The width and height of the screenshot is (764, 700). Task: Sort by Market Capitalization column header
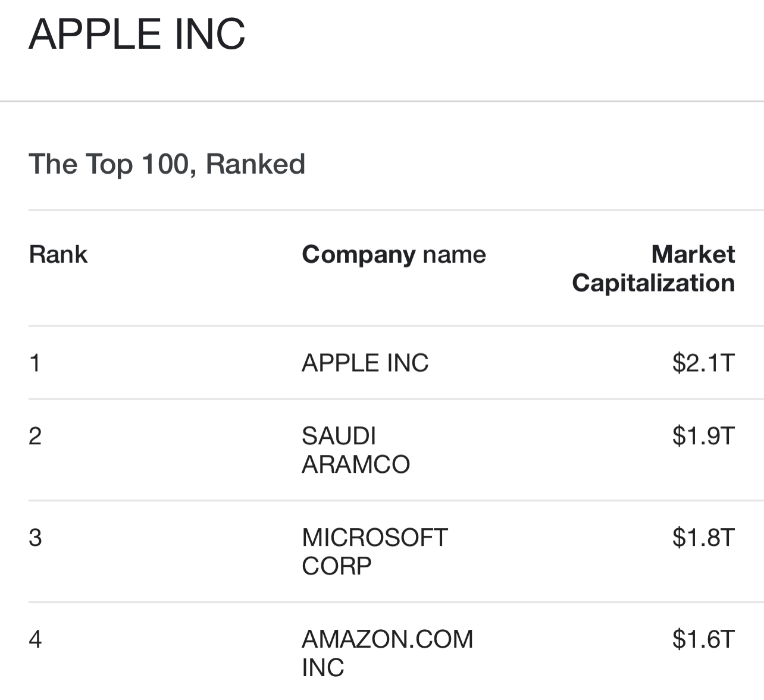[x=653, y=269]
